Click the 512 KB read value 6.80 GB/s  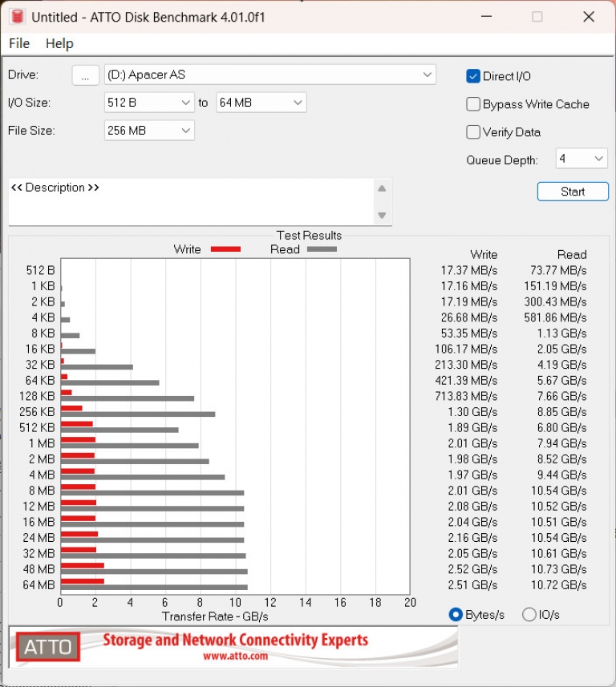click(561, 427)
